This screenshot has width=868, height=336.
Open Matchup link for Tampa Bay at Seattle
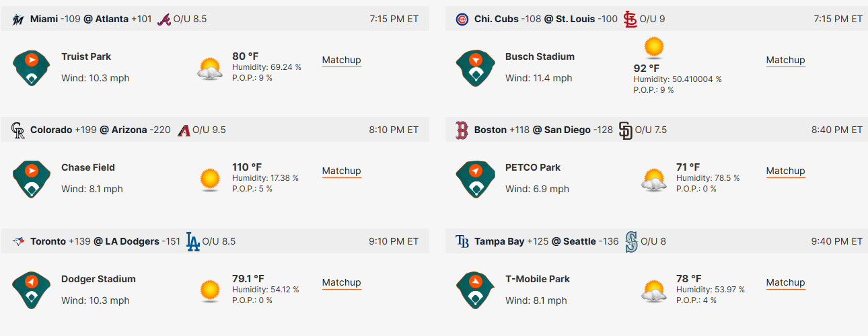tap(786, 283)
